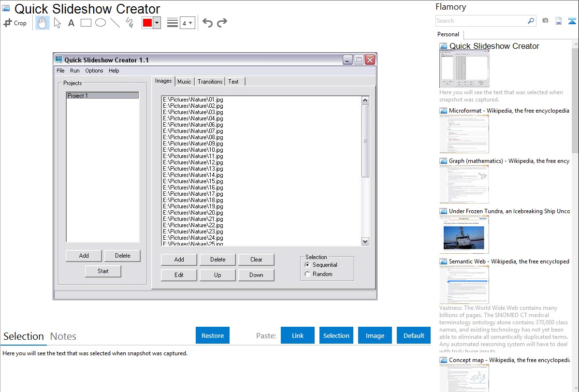The height and width of the screenshot is (392, 579).
Task: Open the File menu in Quick Slideshow Creator
Action: pos(60,71)
